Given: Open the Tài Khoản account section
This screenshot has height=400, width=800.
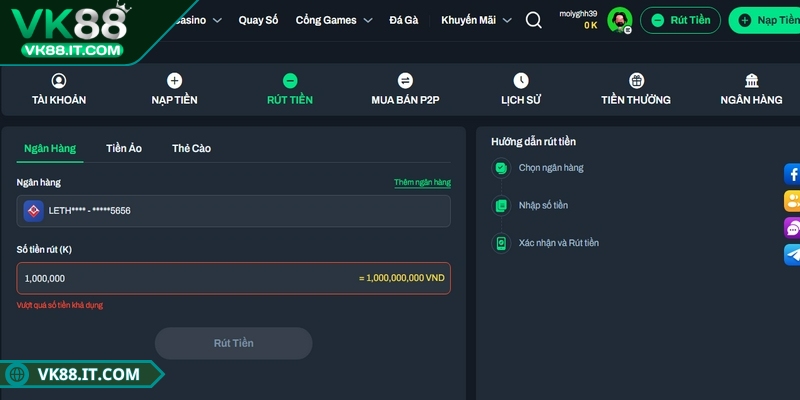Looking at the screenshot, I should (59, 90).
